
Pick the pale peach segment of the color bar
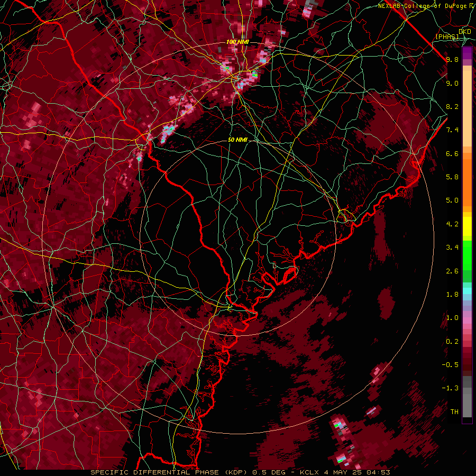tap(467, 108)
